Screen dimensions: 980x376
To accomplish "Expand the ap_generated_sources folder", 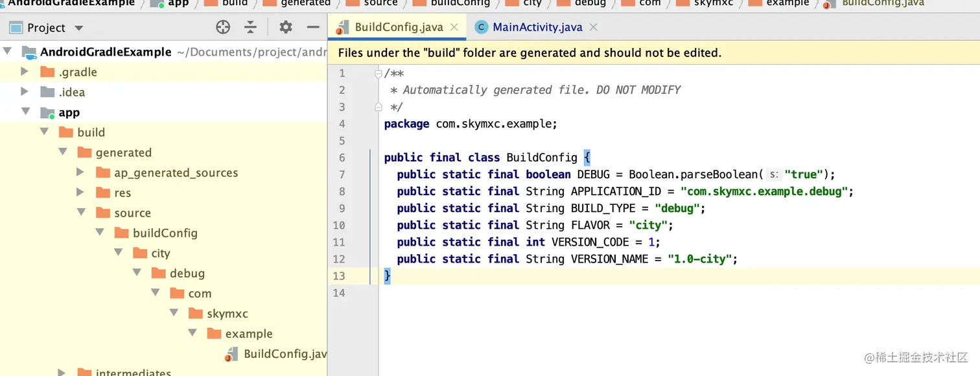I will (80, 172).
